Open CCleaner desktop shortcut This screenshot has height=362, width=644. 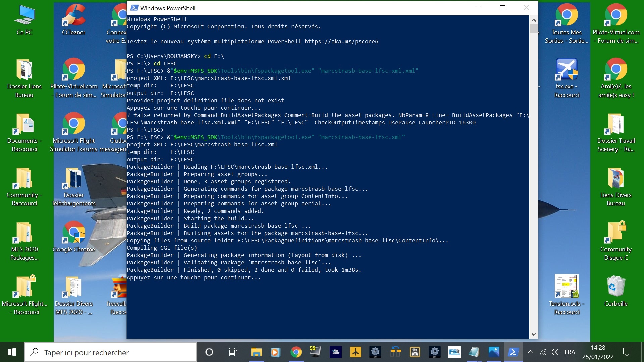(73, 17)
